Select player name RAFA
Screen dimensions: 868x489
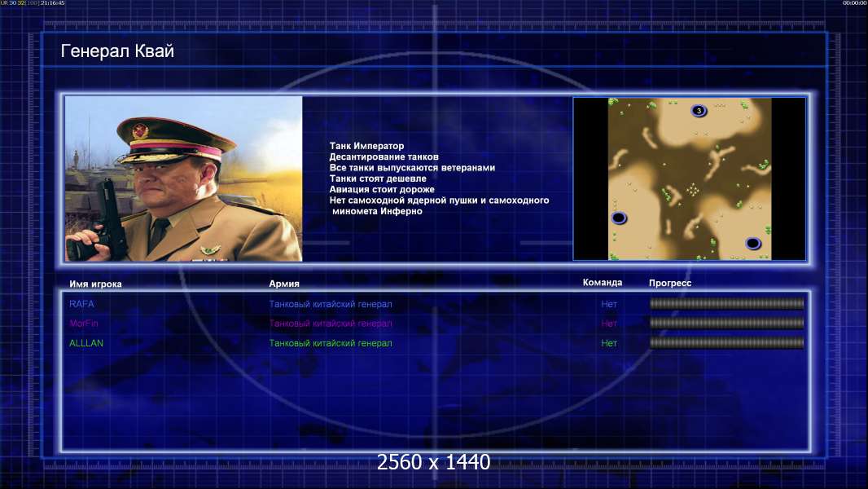(x=81, y=304)
